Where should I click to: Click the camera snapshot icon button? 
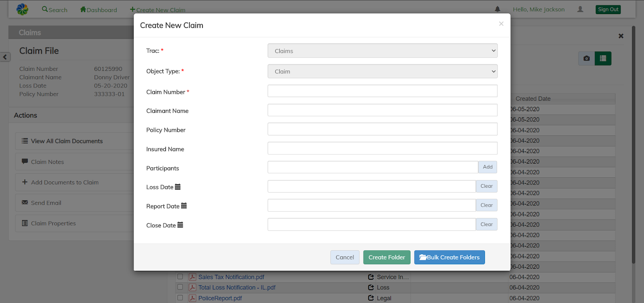point(586,58)
